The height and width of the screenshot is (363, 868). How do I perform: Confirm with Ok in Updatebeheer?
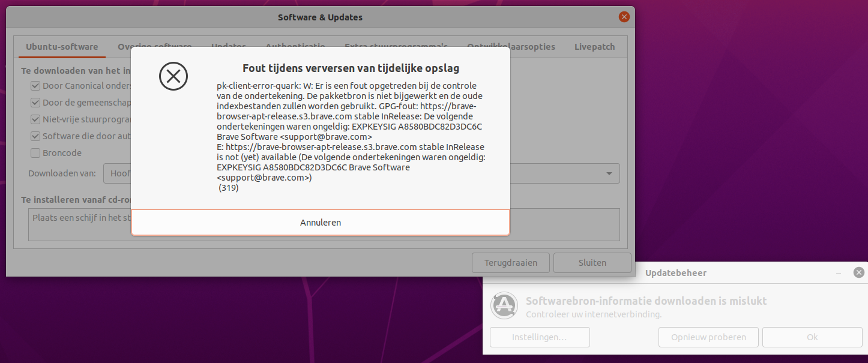[812, 337]
